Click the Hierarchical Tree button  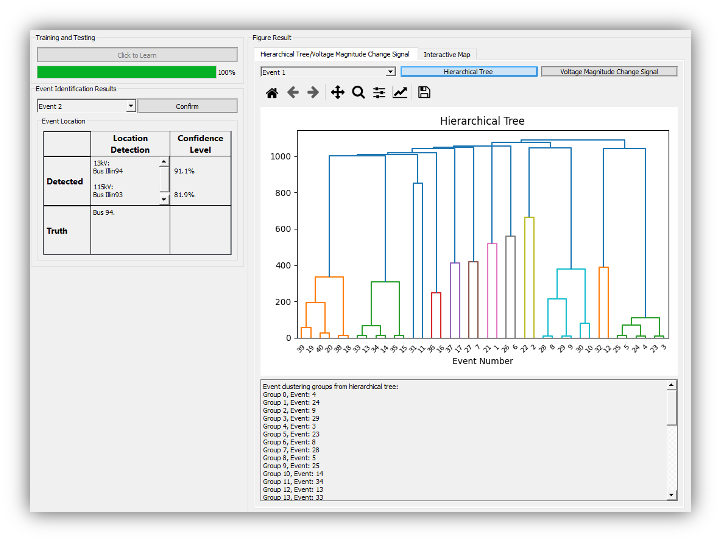point(468,72)
